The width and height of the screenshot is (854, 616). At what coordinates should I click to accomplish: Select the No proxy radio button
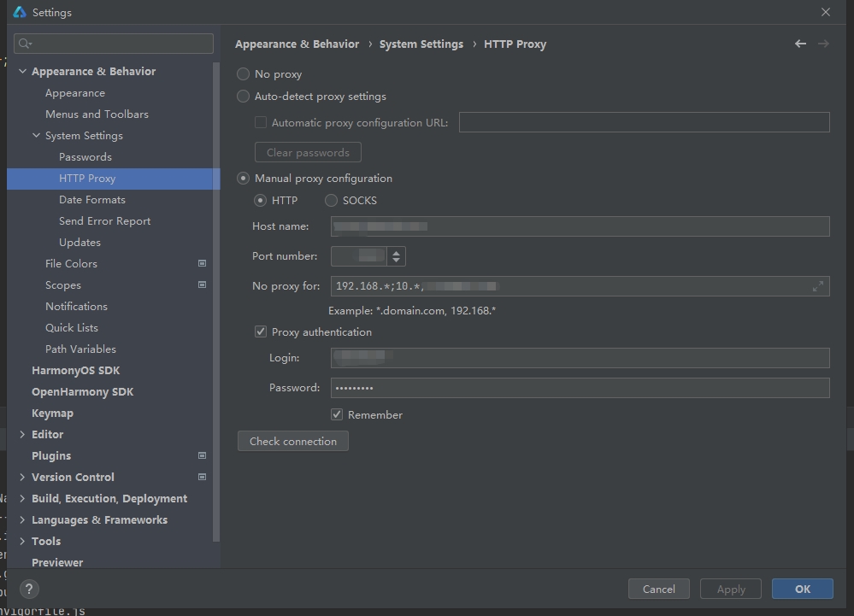point(243,74)
